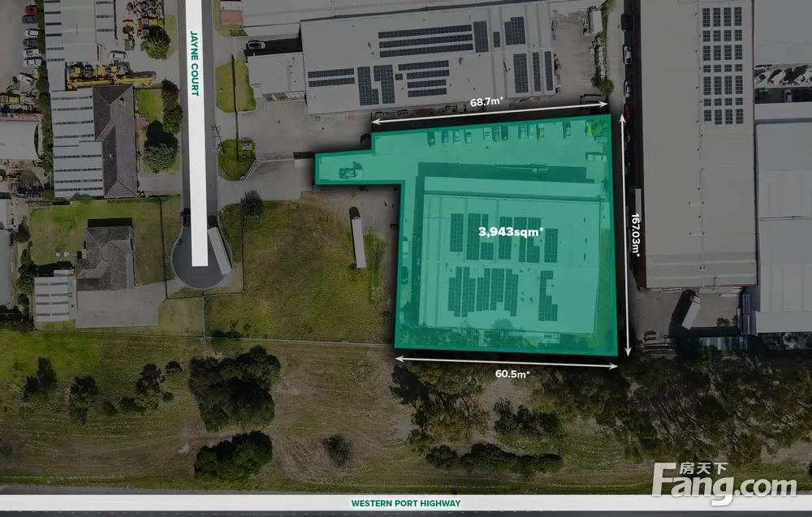Click the 3,943sqm* area label
The width and height of the screenshot is (812, 517).
click(x=511, y=232)
